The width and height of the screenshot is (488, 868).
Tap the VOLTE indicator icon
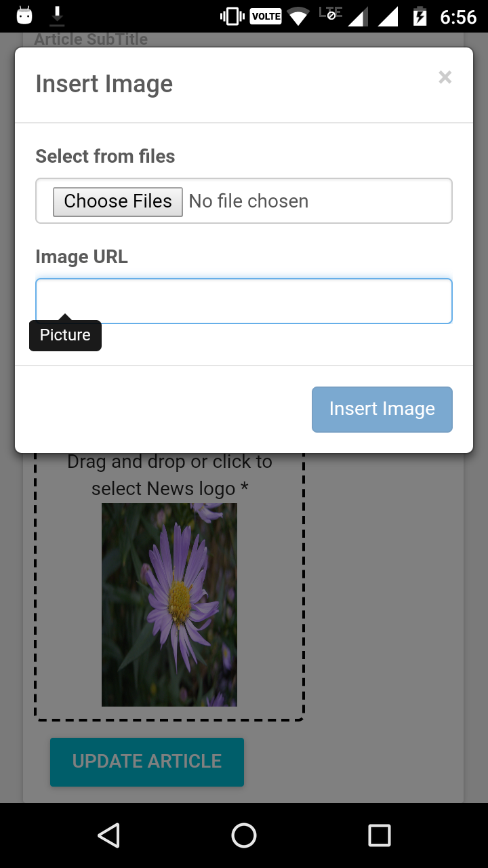[265, 15]
